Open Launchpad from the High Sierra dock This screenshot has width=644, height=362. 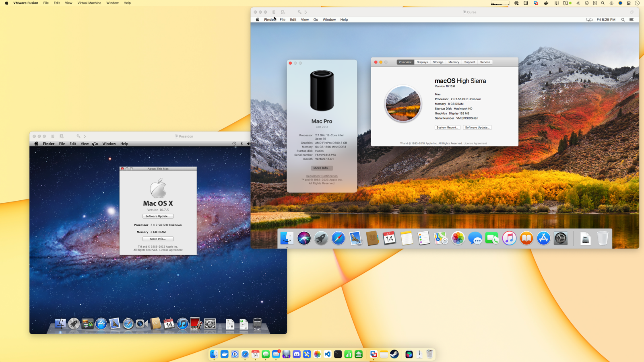click(x=321, y=238)
